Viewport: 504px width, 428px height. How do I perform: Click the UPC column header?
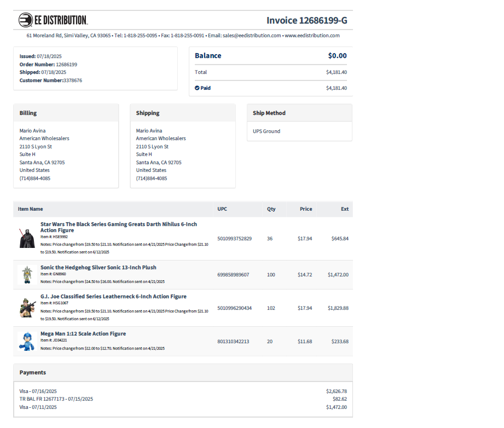point(222,209)
